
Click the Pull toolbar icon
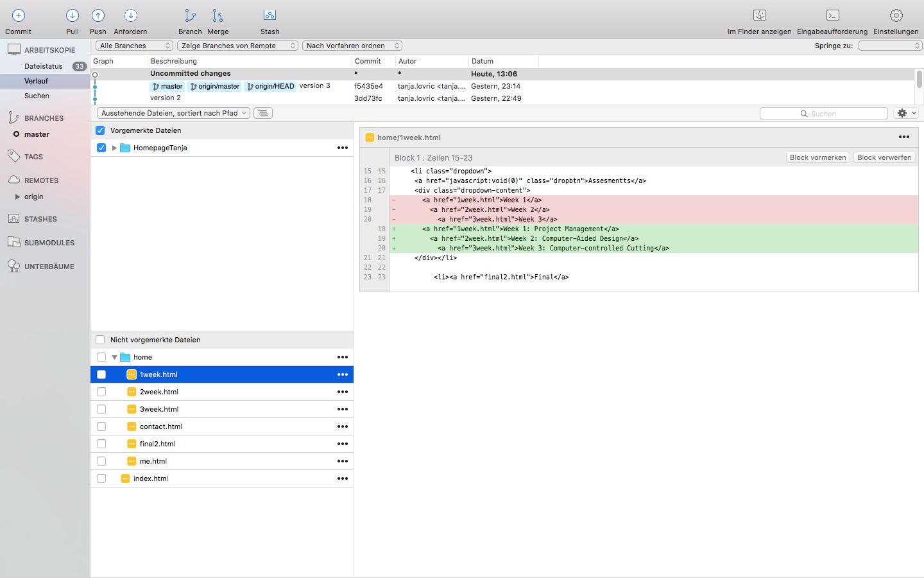coord(73,15)
